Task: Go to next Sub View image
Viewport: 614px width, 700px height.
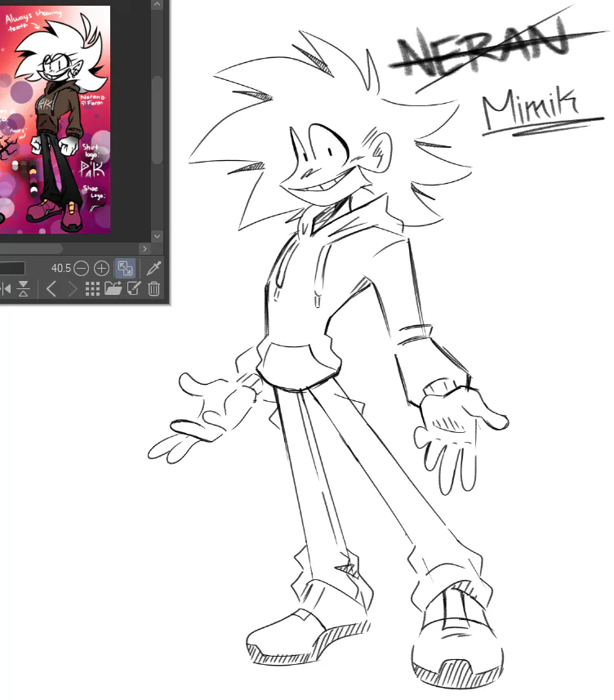Action: (x=73, y=289)
